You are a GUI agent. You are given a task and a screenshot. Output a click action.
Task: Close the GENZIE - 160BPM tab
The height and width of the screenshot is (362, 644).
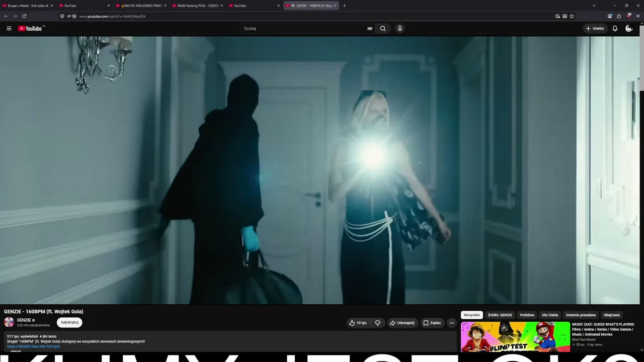tap(335, 6)
